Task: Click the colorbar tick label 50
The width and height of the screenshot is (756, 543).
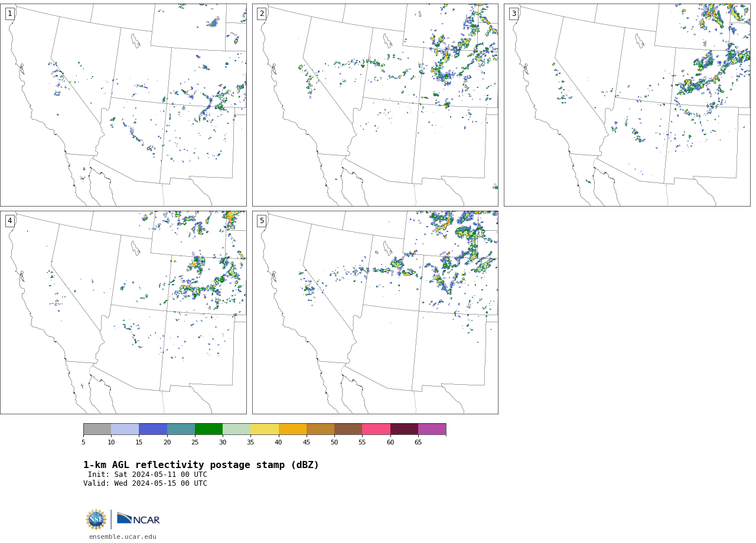Action: [334, 442]
